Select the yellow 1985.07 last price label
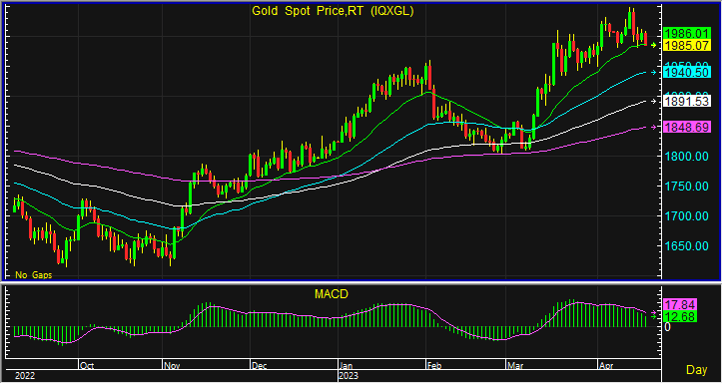The height and width of the screenshot is (384, 723). 686,45
